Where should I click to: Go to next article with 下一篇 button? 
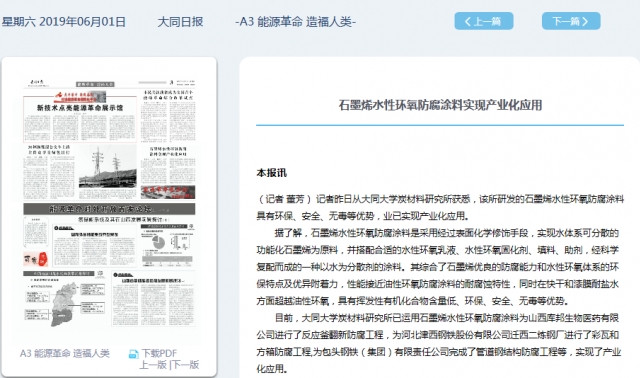point(571,21)
